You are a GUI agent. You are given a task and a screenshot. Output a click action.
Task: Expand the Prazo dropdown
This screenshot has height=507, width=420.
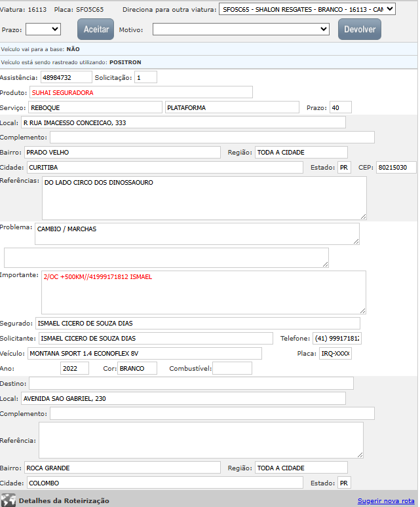pyautogui.click(x=43, y=29)
